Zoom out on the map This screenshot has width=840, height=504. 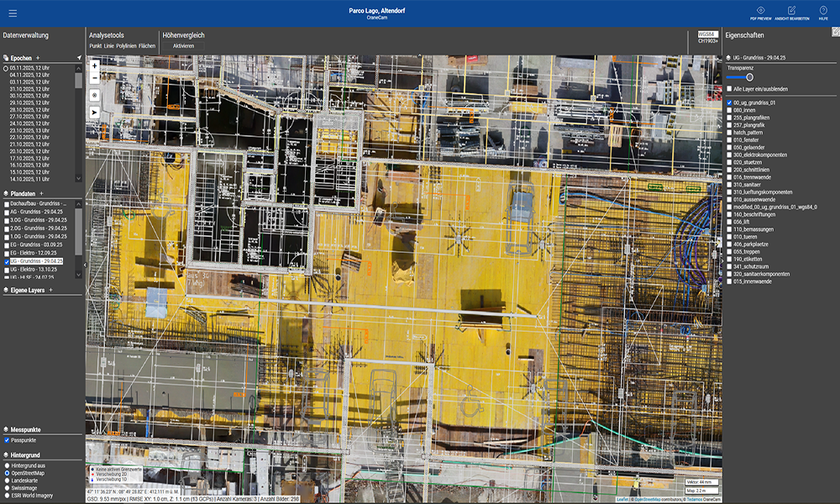[x=94, y=77]
